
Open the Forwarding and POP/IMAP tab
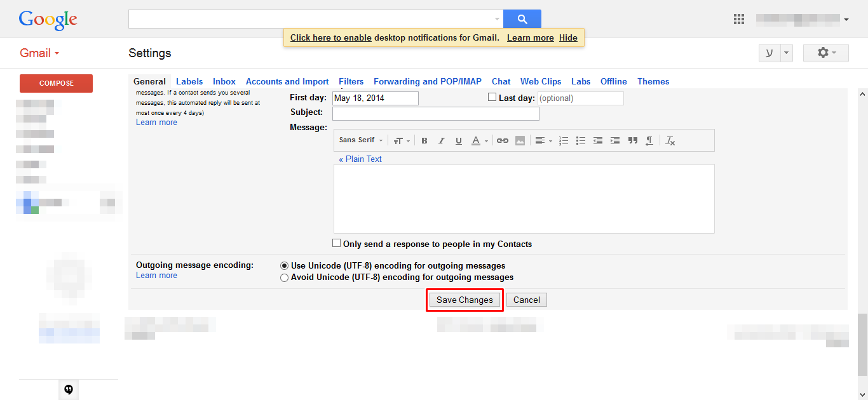(427, 81)
